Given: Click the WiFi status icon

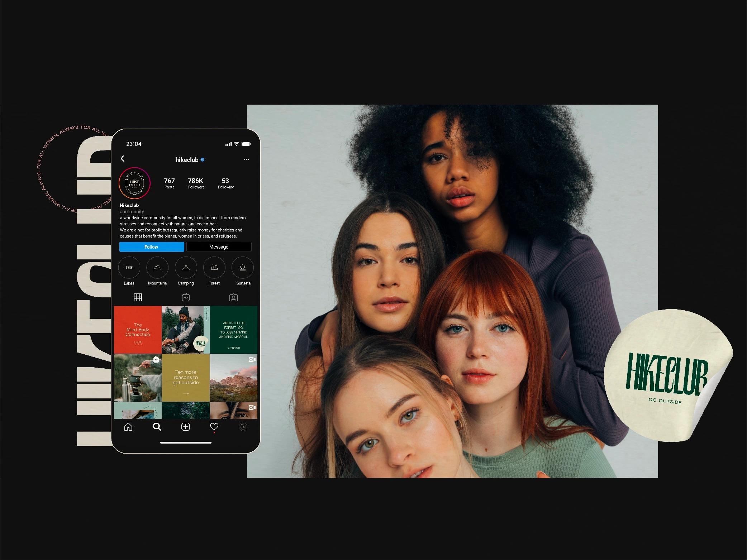Looking at the screenshot, I should (237, 144).
